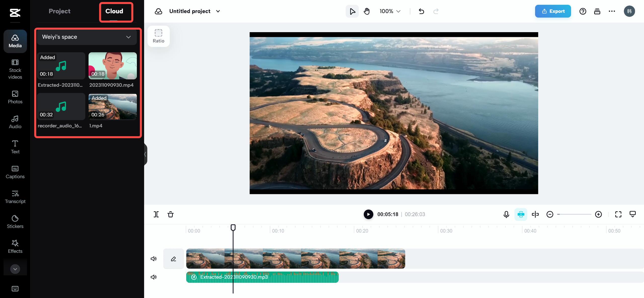Select Extracted-202311090930.mp3 audio clip

(262, 277)
